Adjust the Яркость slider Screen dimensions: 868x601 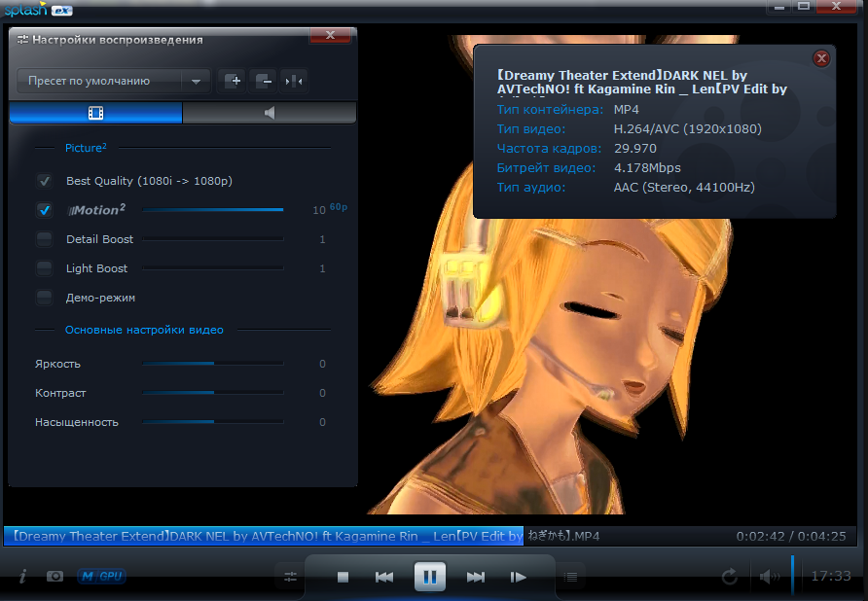[213, 364]
